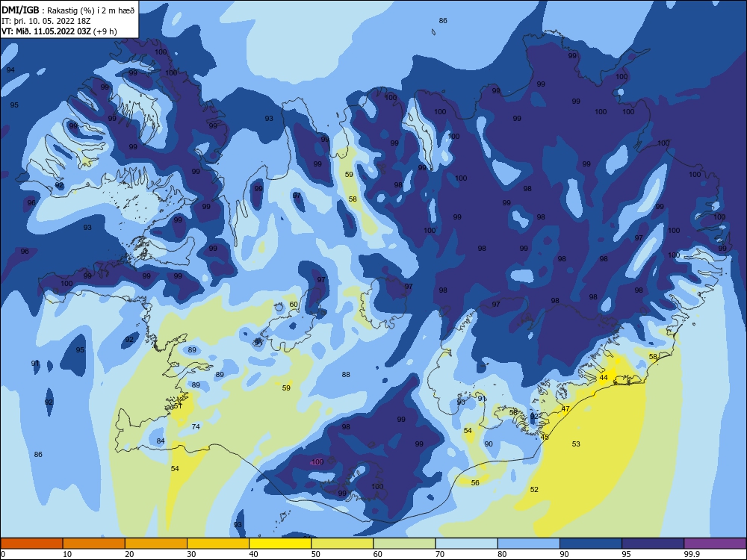This screenshot has width=747, height=560.
Task: Click the humidity value '47' on the southeast coast
Action: point(565,409)
